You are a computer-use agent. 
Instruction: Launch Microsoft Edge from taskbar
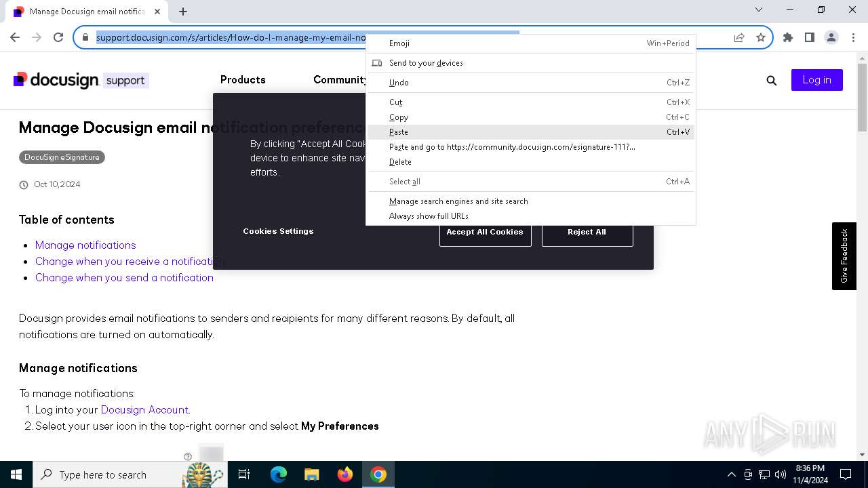pyautogui.click(x=279, y=474)
